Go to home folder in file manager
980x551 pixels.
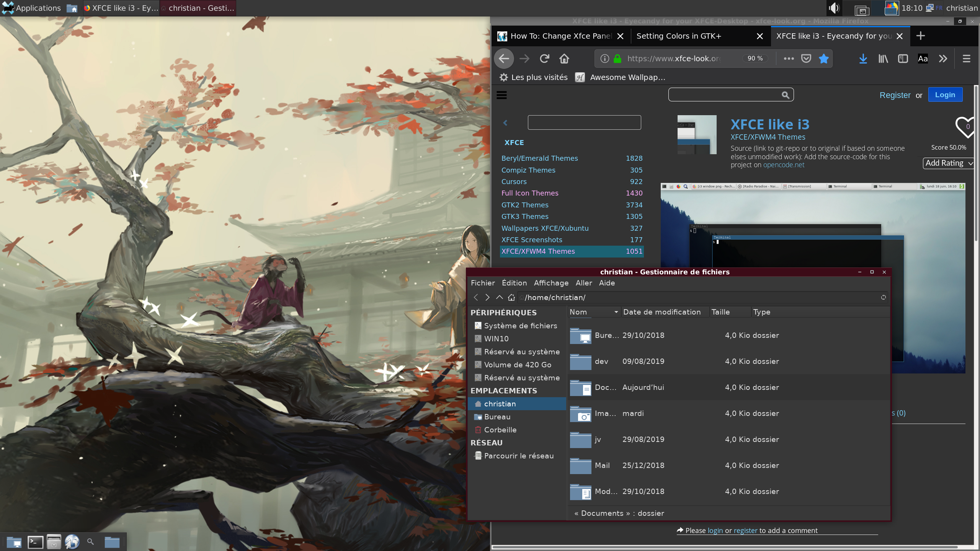511,297
